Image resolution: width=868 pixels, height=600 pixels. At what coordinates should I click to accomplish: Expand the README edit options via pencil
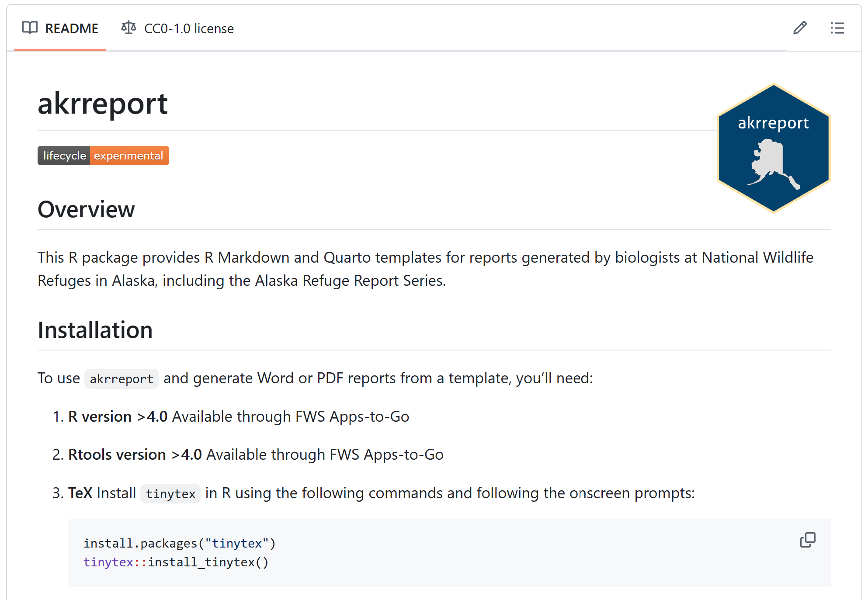click(800, 28)
